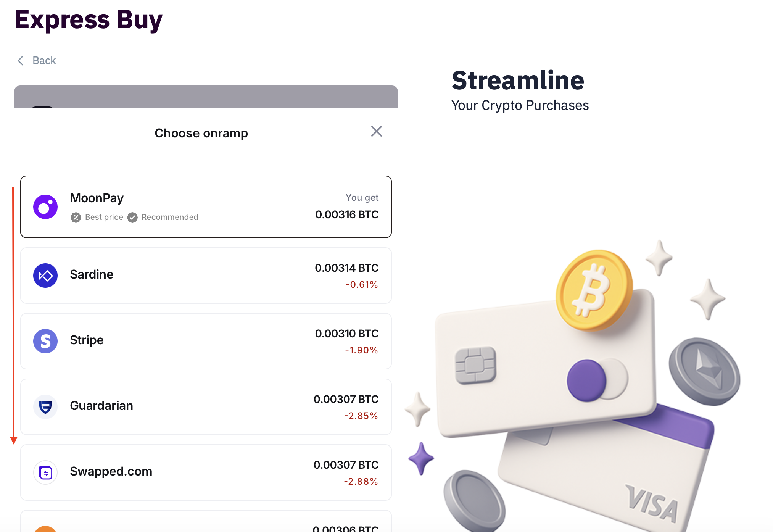The image size is (773, 532).
Task: Click the Guardarian shield logo icon
Action: click(x=45, y=407)
